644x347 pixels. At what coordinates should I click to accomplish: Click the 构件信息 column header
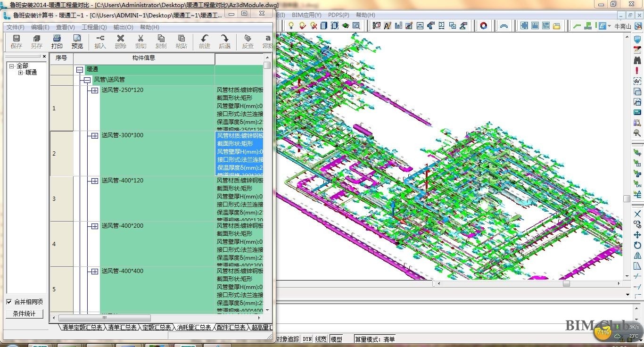(x=144, y=58)
